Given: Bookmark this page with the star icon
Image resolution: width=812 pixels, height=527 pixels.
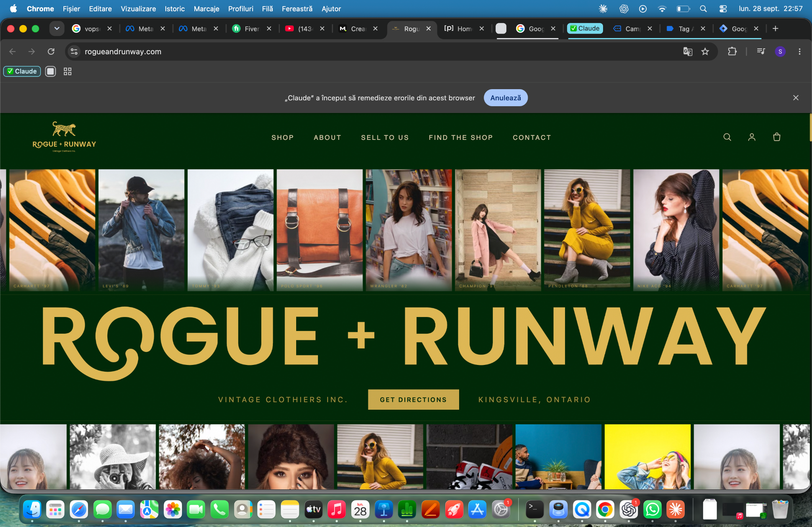Looking at the screenshot, I should tap(705, 52).
